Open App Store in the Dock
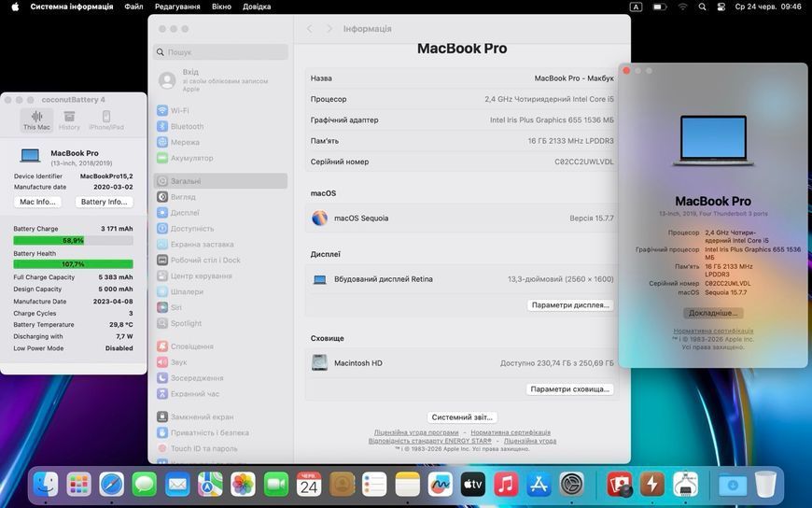Screen dimensions: 812x508 539,486
